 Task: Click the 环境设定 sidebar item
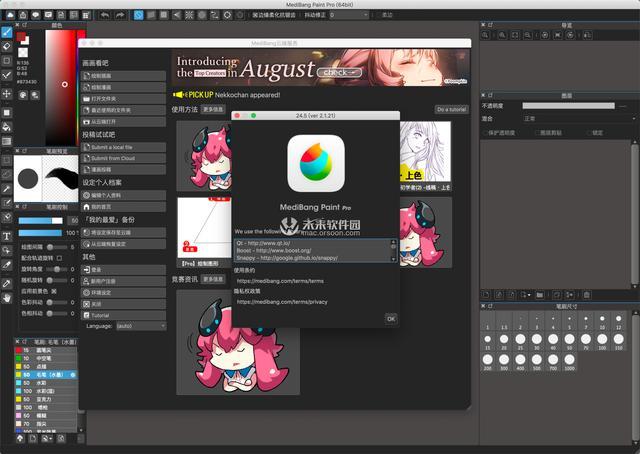point(124,293)
